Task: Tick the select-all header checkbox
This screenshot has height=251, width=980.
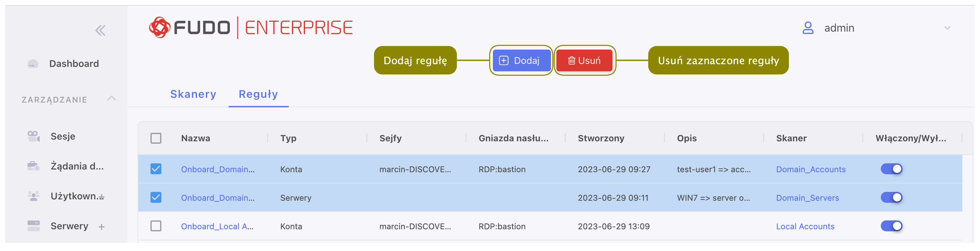Action: coord(156,138)
